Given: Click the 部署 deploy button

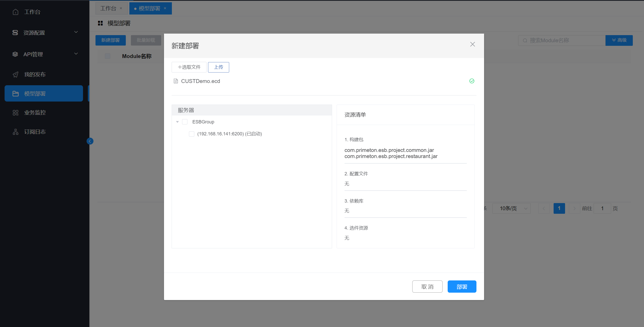Looking at the screenshot, I should tap(462, 287).
